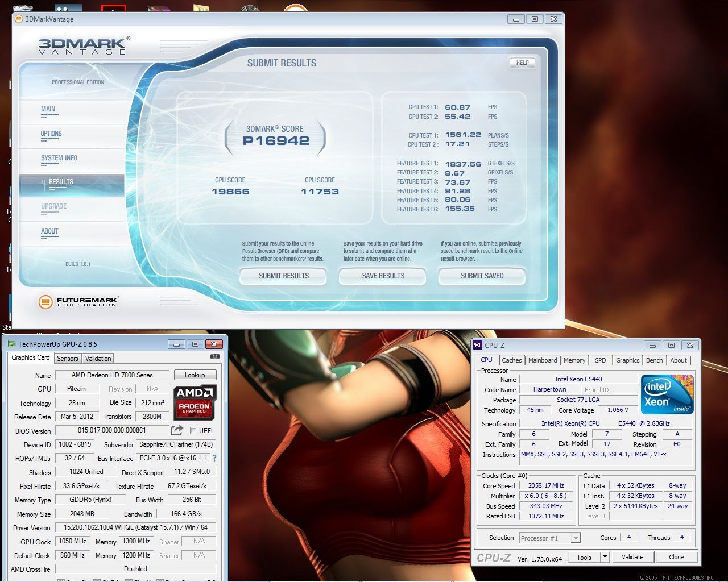The width and height of the screenshot is (728, 582).
Task: Take a GPU-Z screenshot with camera icon
Action: [x=214, y=356]
